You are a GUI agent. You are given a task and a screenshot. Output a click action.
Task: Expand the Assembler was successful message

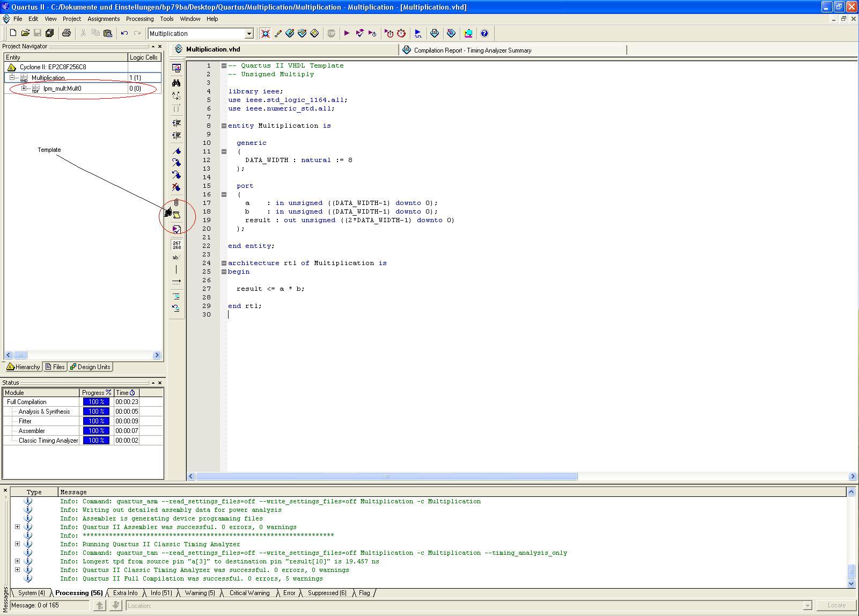[x=17, y=527]
